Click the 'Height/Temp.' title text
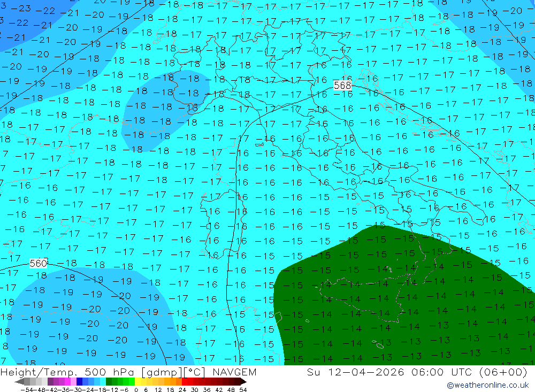This screenshot has height=392, width=535. click(x=37, y=372)
